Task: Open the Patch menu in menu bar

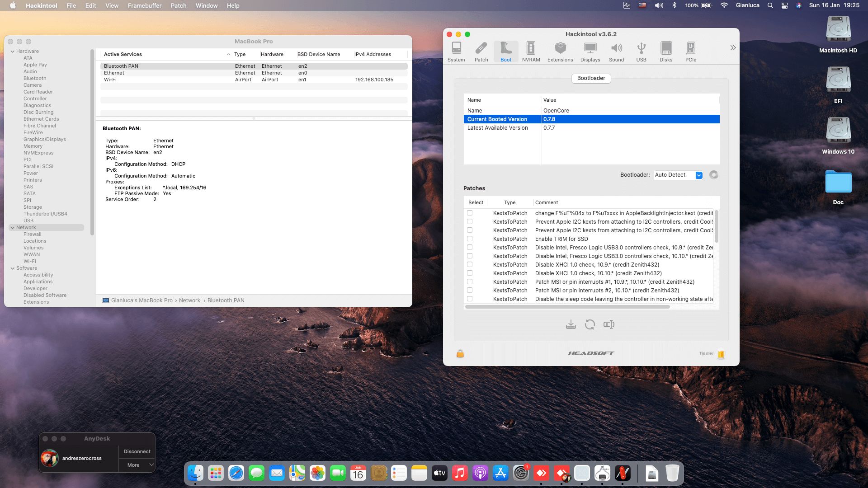Action: tap(178, 5)
